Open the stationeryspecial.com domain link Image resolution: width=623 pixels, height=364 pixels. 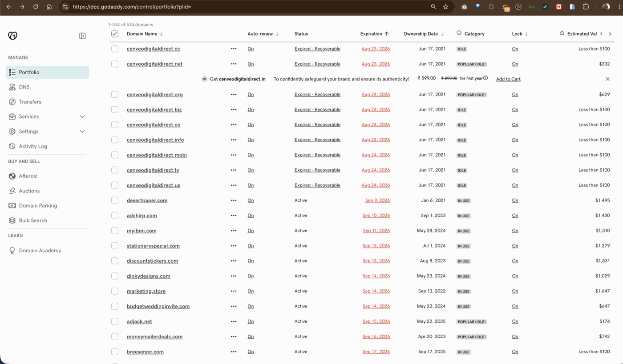point(153,246)
